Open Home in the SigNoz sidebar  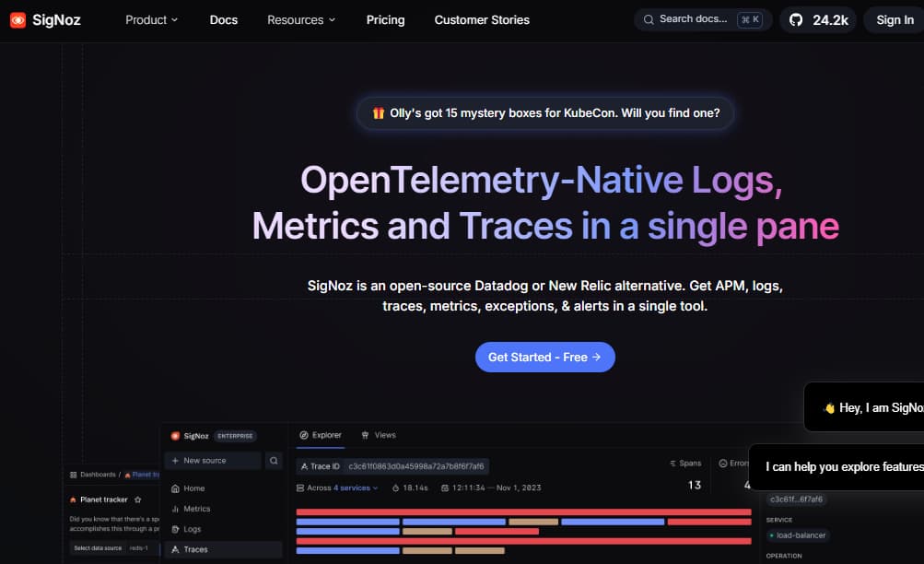(x=194, y=488)
